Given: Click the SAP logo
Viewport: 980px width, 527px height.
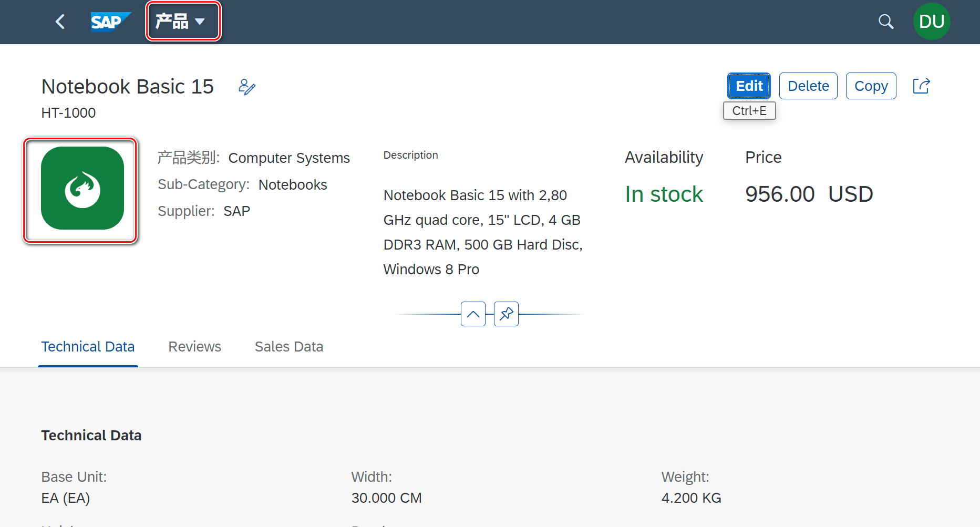Looking at the screenshot, I should (110, 22).
